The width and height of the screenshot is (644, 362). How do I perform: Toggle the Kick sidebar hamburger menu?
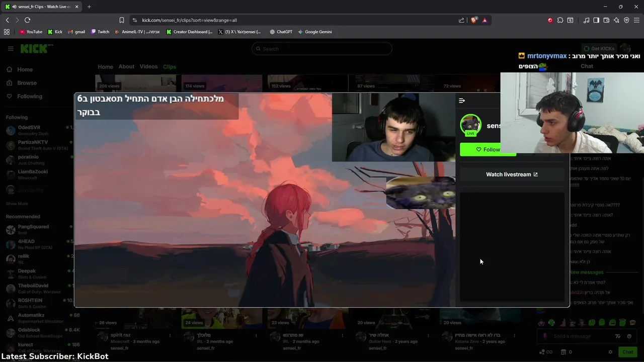[11, 49]
